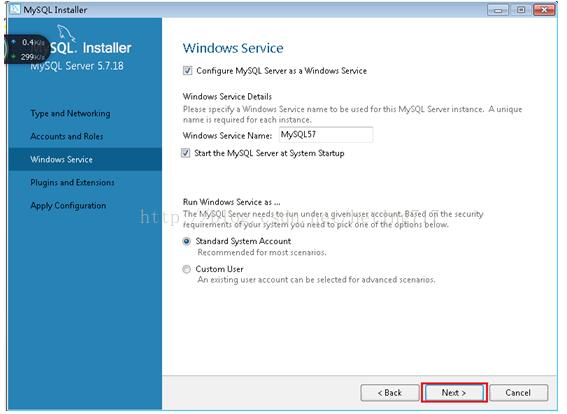Click Recommended for most scenarios text
The width and height of the screenshot is (567, 414).
coord(262,252)
